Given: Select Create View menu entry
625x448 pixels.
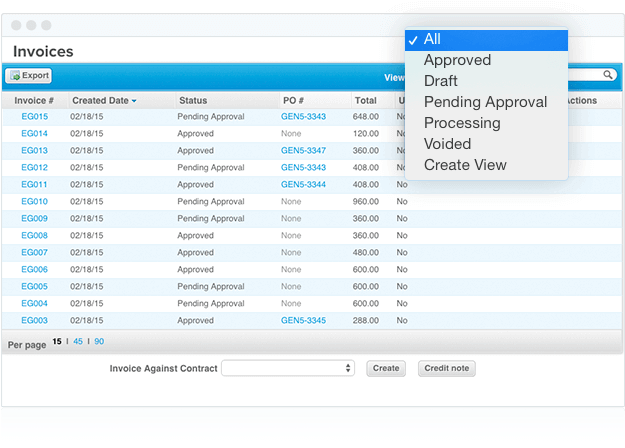Looking at the screenshot, I should [x=465, y=165].
